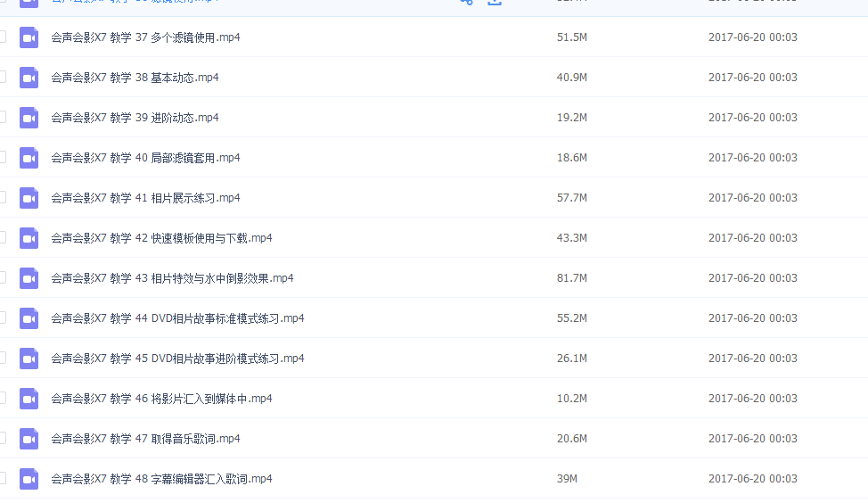Toggle the checkbox for 42 快速模板使用与下载.mp4

pos(3,237)
